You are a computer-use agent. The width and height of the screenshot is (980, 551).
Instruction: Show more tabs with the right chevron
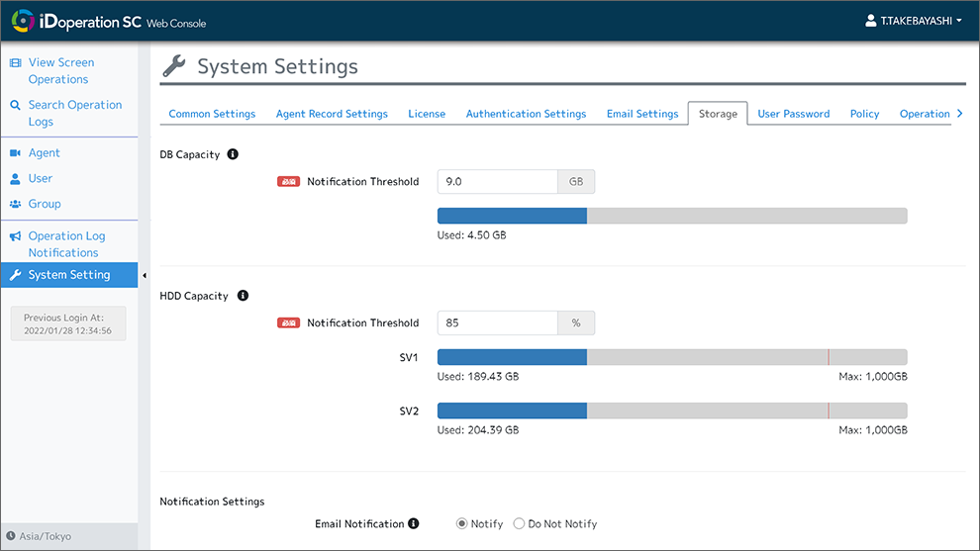click(x=960, y=114)
